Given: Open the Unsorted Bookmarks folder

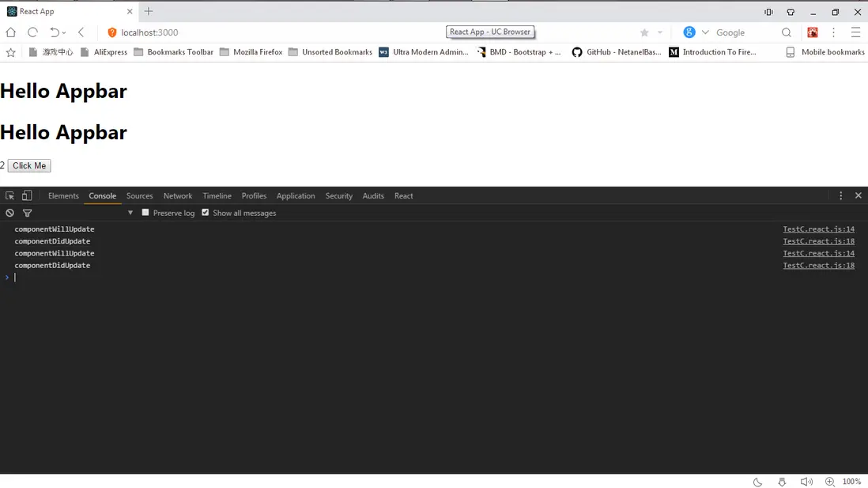Looking at the screenshot, I should pyautogui.click(x=330, y=52).
